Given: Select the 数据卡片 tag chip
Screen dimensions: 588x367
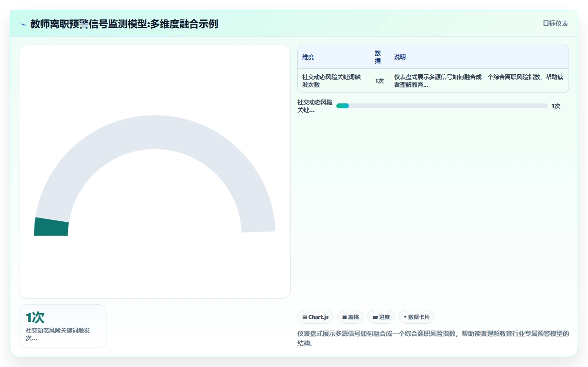Looking at the screenshot, I should click(416, 317).
